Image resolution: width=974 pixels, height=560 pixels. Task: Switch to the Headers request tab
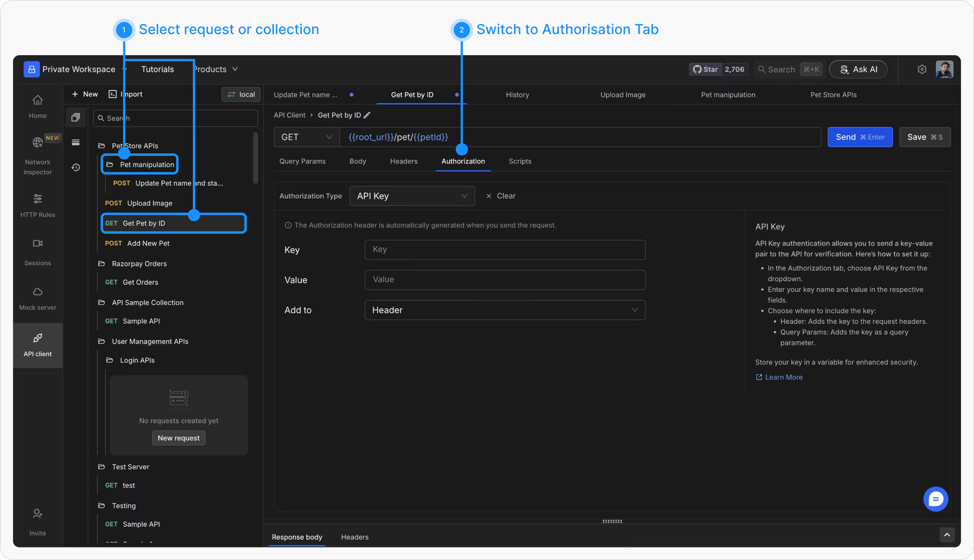coord(403,161)
